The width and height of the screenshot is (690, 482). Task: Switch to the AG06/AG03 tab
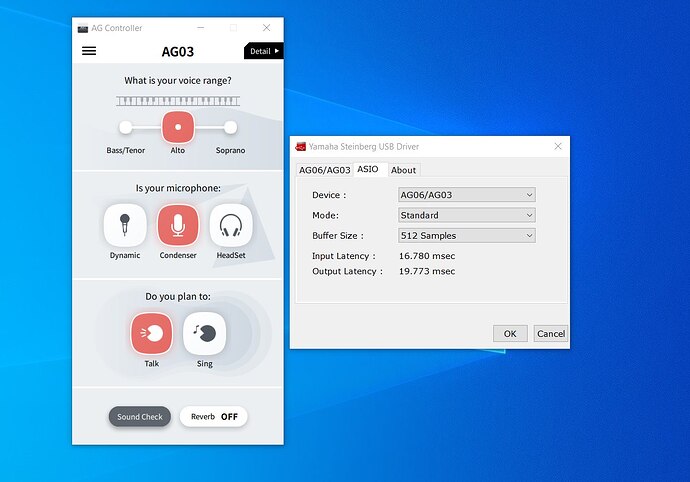click(325, 170)
